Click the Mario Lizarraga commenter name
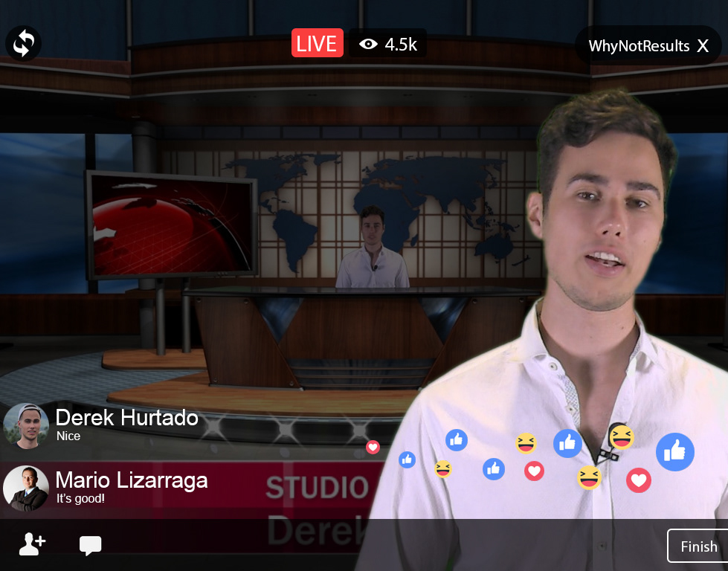This screenshot has height=571, width=728. click(x=132, y=480)
